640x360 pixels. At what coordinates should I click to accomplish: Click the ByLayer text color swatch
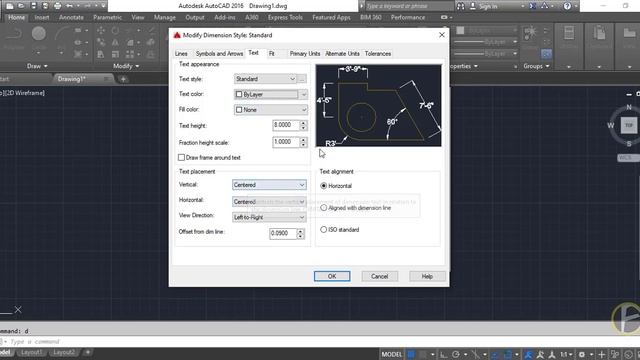pyautogui.click(x=239, y=94)
